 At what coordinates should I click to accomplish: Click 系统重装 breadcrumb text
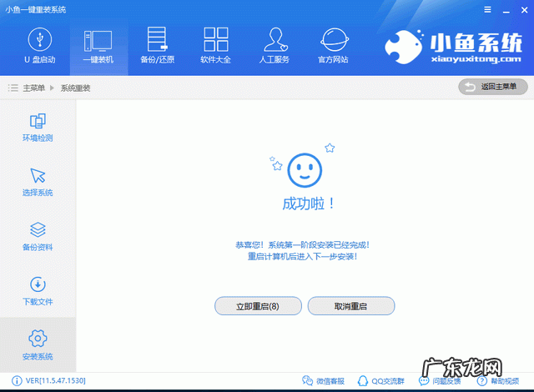(x=75, y=88)
